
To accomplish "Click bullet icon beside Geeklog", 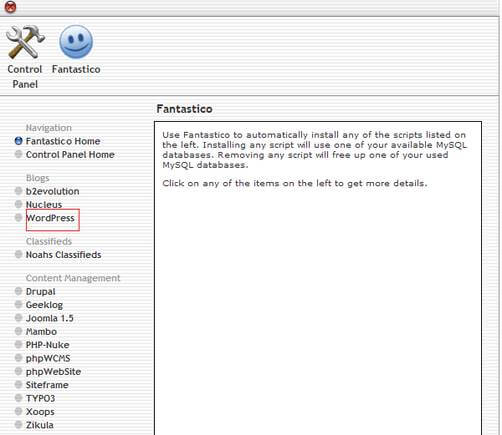I will pyautogui.click(x=19, y=304).
